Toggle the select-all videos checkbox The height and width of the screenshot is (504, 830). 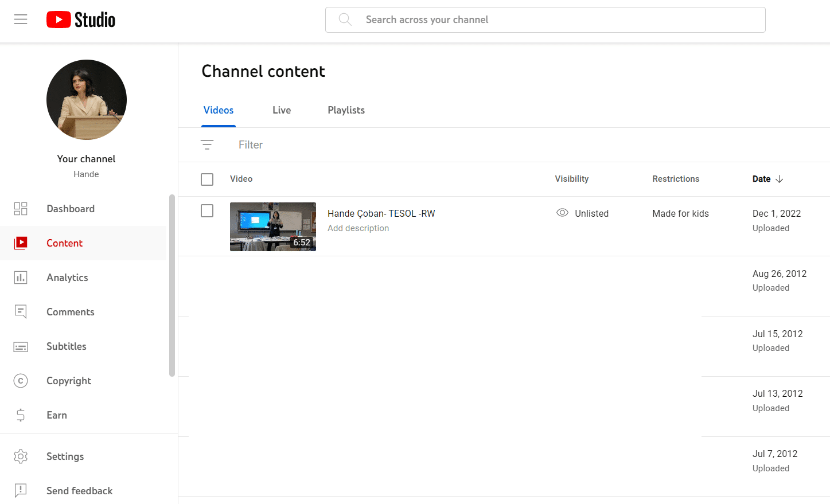click(207, 179)
